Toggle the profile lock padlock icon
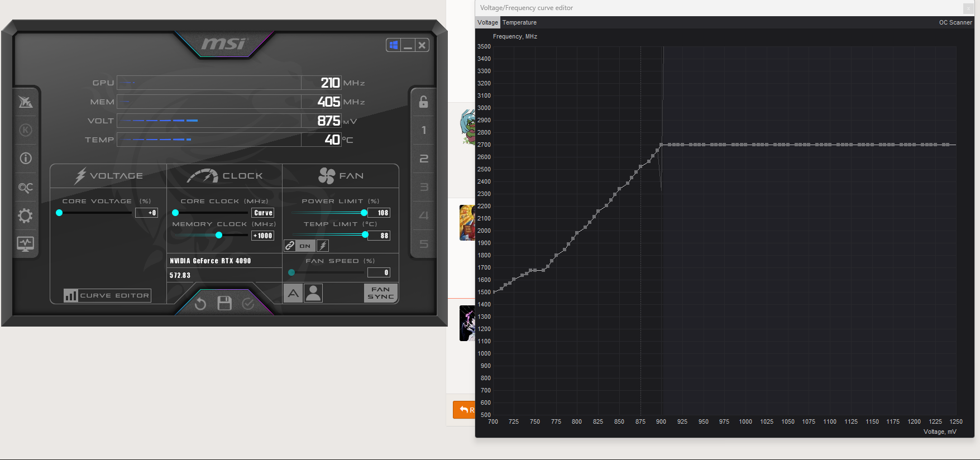 (423, 102)
